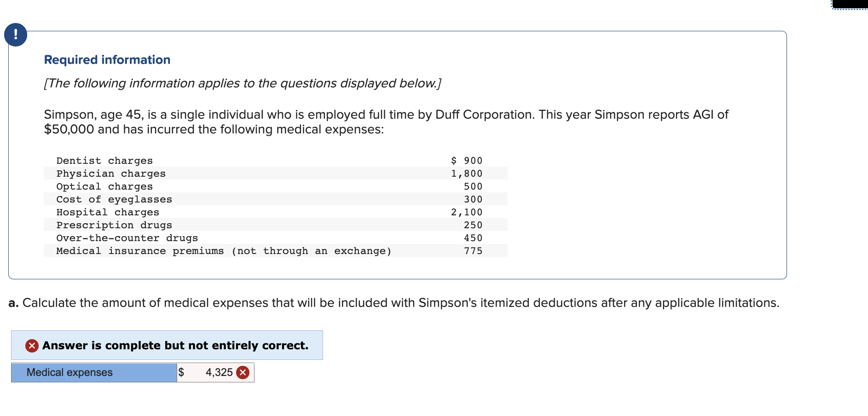Image resolution: width=868 pixels, height=416 pixels.
Task: Click the italic 'following information applies' note
Action: click(x=243, y=83)
